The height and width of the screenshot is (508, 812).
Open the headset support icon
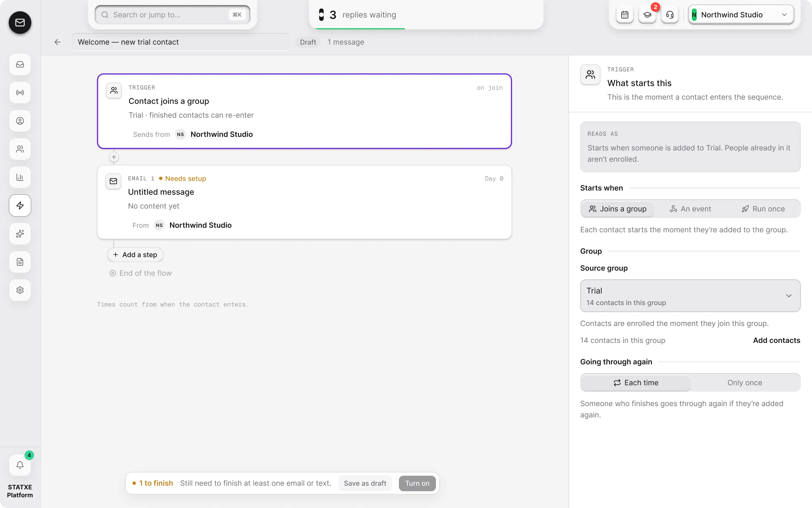tap(670, 15)
